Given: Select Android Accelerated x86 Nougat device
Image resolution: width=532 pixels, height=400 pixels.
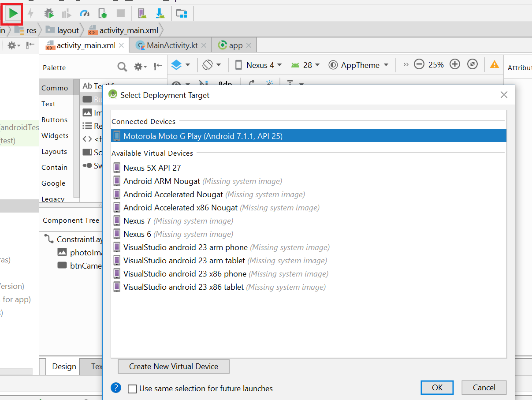Looking at the screenshot, I should (x=309, y=207).
